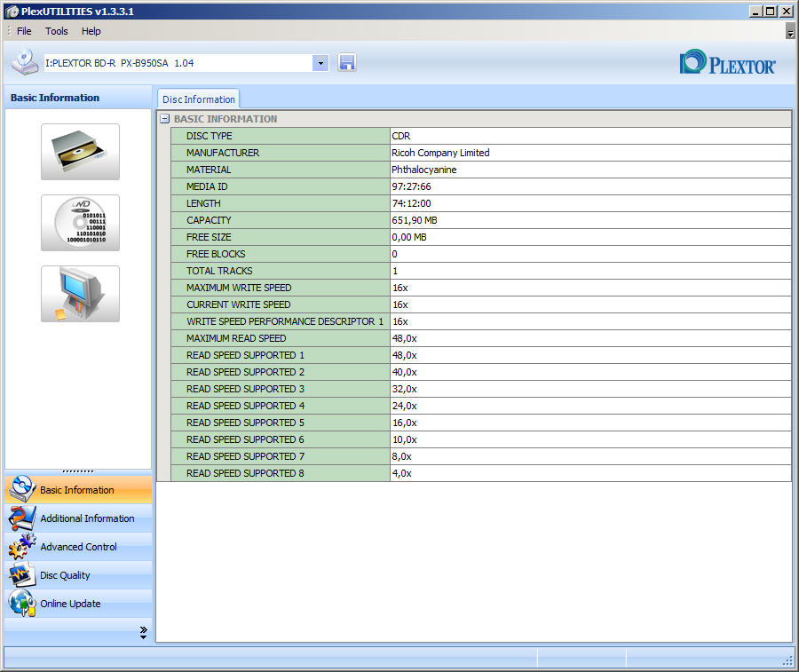The image size is (799, 672).
Task: Select the FREE SIZE row label
Action: pyautogui.click(x=281, y=237)
